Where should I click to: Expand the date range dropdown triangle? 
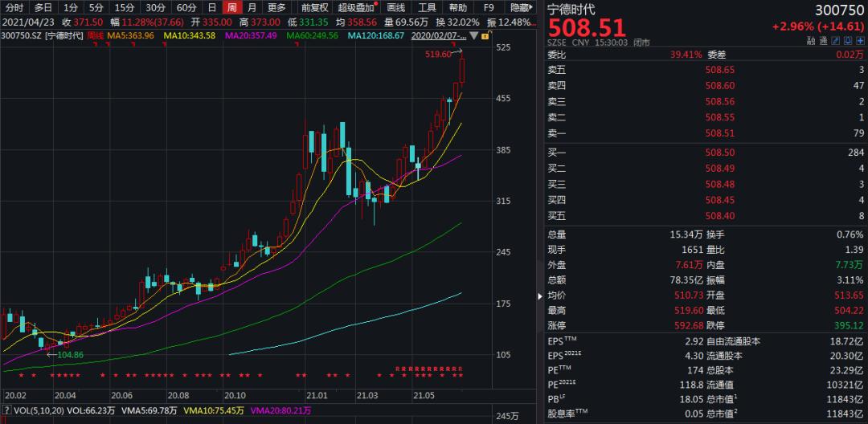point(473,36)
